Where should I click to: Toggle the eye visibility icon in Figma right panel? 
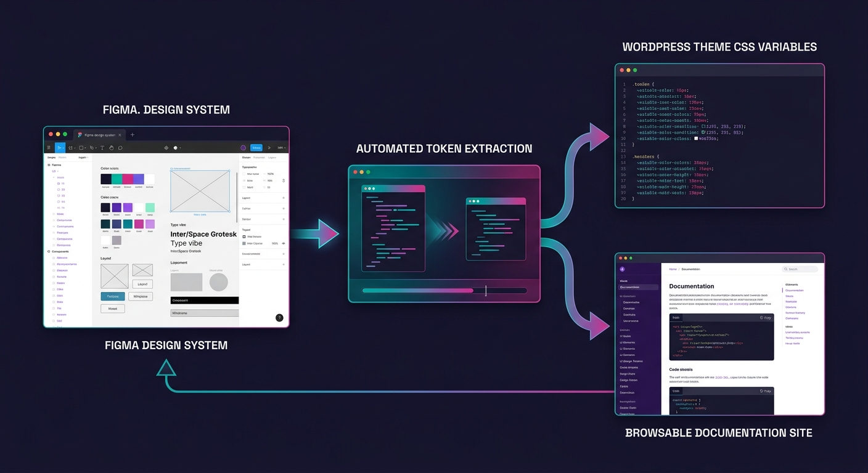click(284, 243)
